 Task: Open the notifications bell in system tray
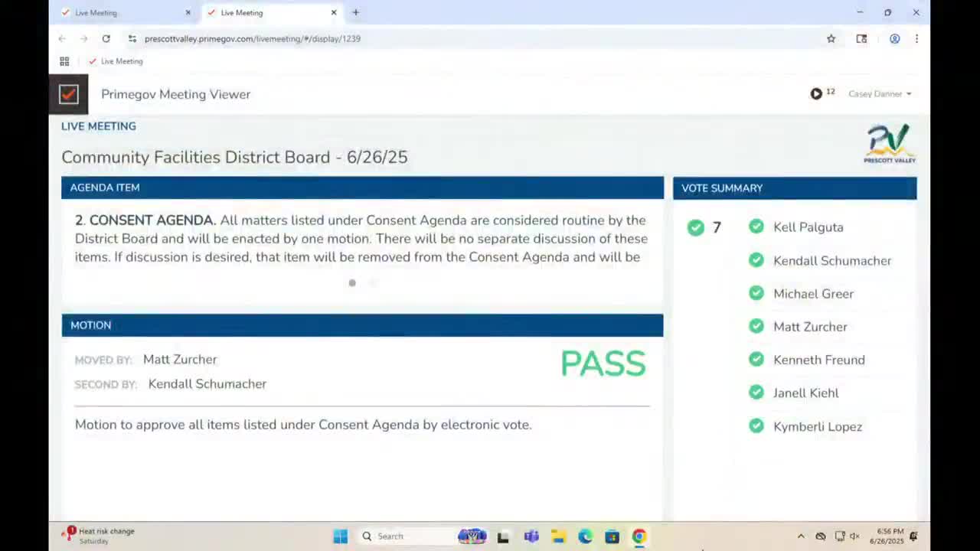click(x=913, y=536)
